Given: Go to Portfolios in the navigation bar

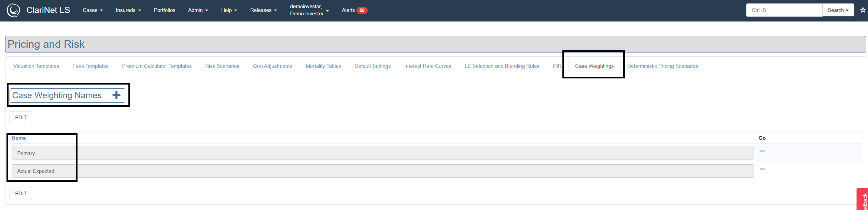Looking at the screenshot, I should (165, 10).
